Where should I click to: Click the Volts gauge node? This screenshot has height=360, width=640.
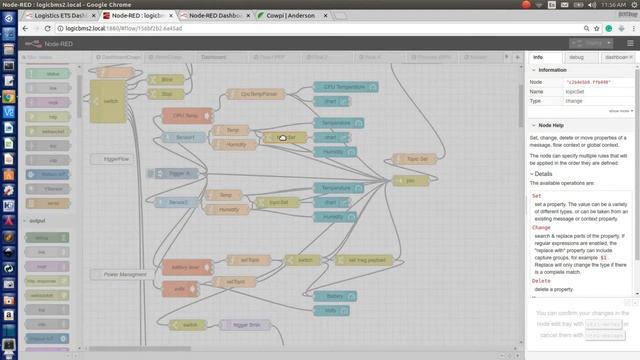[x=331, y=311]
